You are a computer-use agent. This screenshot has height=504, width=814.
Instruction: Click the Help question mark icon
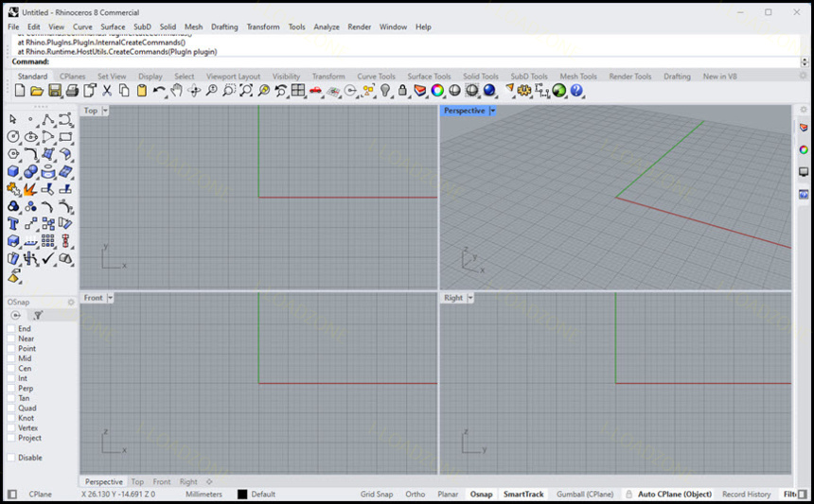576,91
